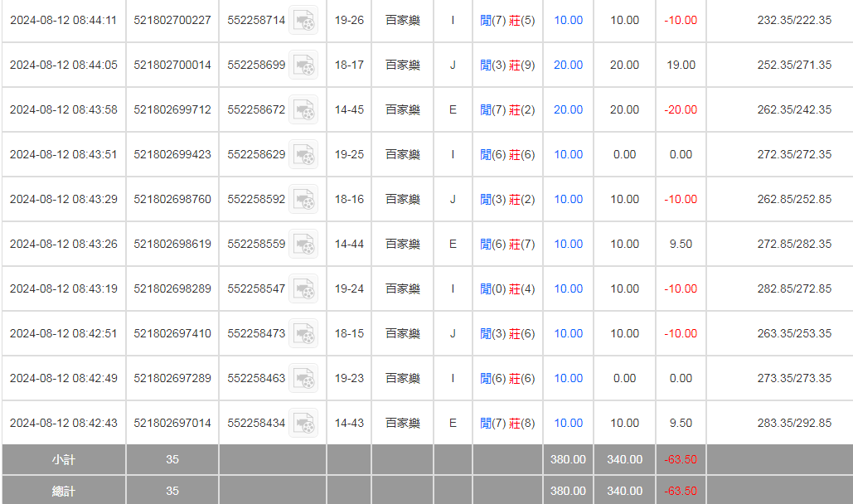Click the 總計 total row
The image size is (853, 504).
62,490
